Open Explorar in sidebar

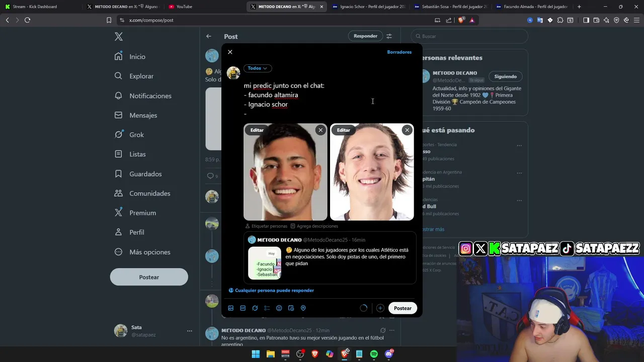[134, 76]
